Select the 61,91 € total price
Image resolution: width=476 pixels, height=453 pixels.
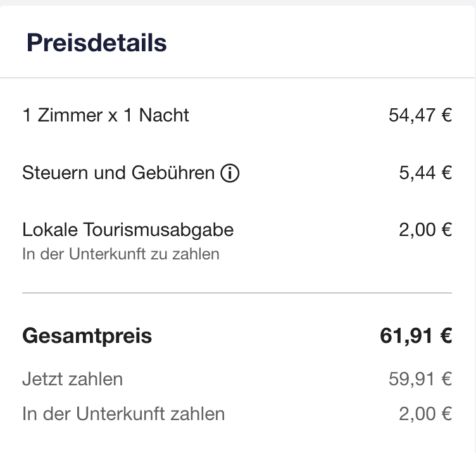tap(416, 336)
